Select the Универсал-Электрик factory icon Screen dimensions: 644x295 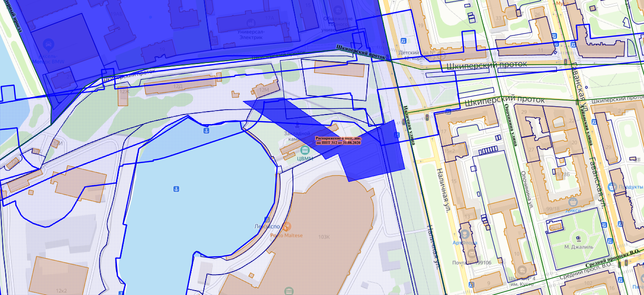click(251, 23)
